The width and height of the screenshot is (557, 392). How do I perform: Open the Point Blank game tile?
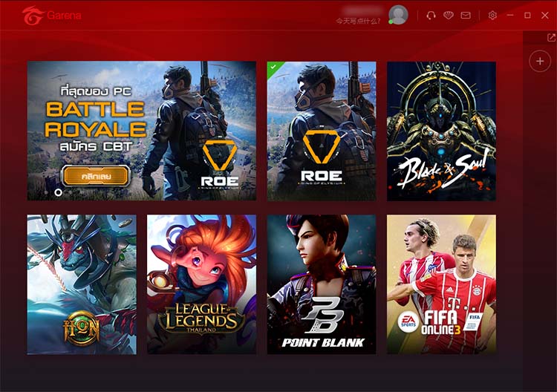(x=322, y=284)
